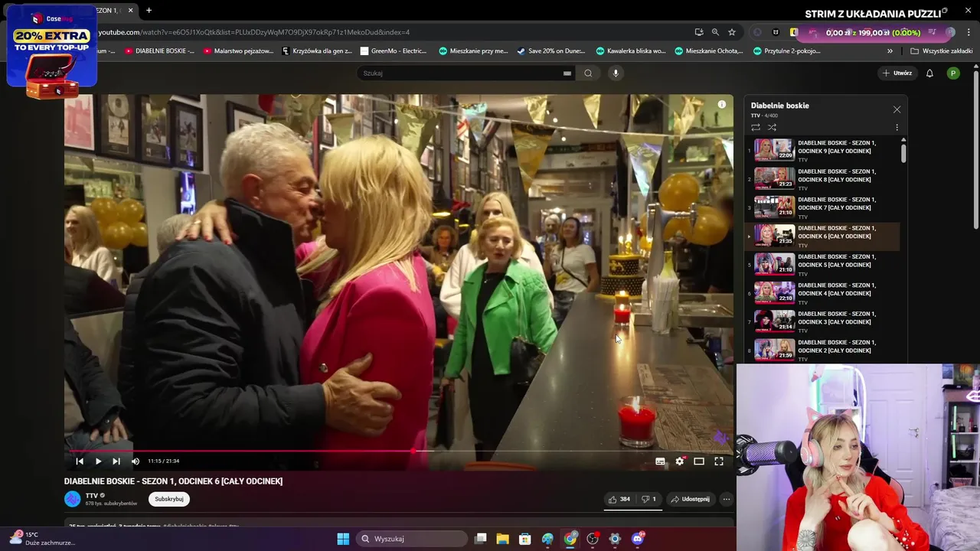Open Sezon 1, Odcinek 5 in playlist
This screenshot has width=980, height=551.
click(823, 264)
